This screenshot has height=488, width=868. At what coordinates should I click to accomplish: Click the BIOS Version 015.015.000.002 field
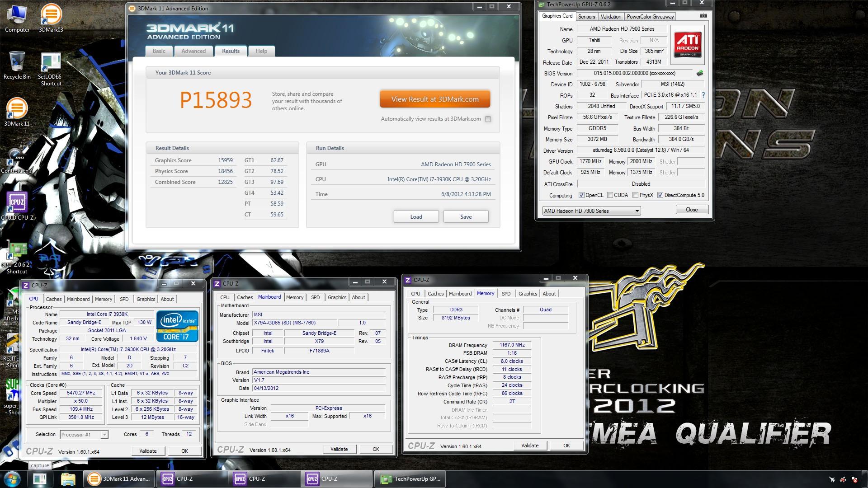click(x=635, y=73)
